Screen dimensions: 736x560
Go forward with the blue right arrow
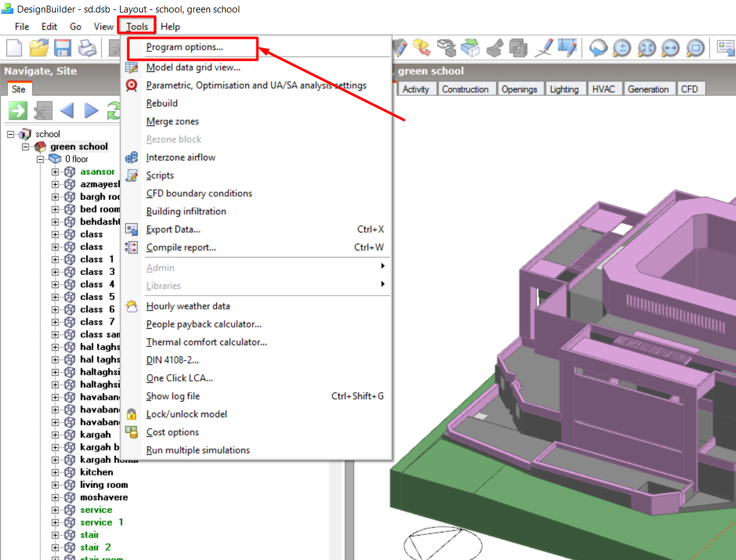pyautogui.click(x=91, y=111)
